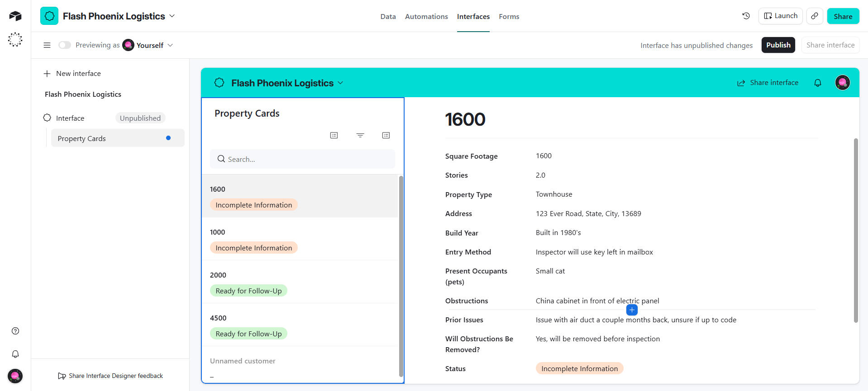The width and height of the screenshot is (868, 391).
Task: Click the list icon before the filter icon
Action: coord(334,135)
